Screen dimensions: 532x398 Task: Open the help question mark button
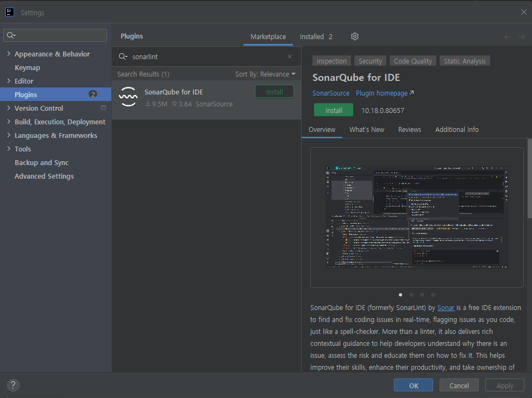click(13, 385)
